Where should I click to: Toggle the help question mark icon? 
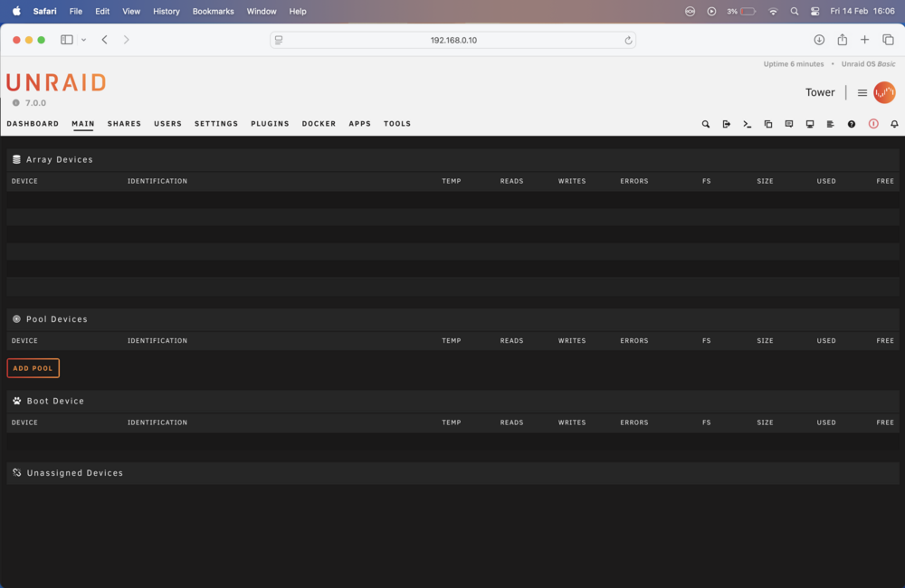(852, 124)
